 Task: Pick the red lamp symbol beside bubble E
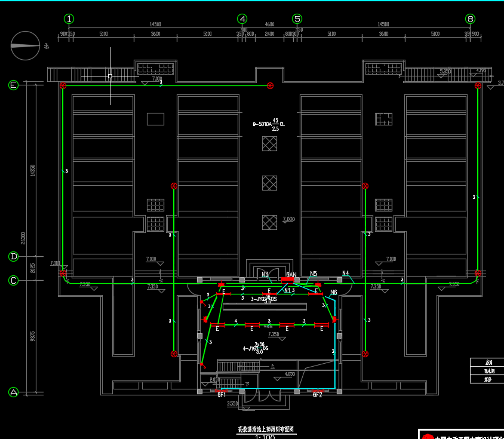[63, 85]
